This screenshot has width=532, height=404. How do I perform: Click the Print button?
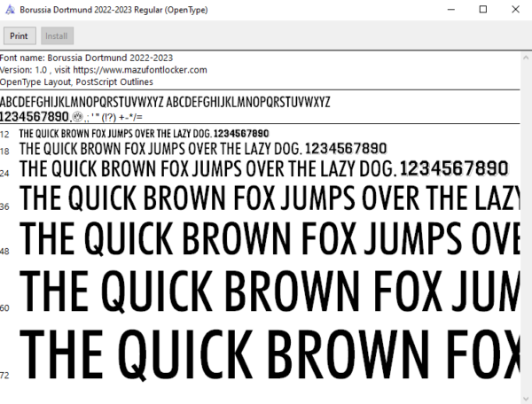pyautogui.click(x=20, y=36)
